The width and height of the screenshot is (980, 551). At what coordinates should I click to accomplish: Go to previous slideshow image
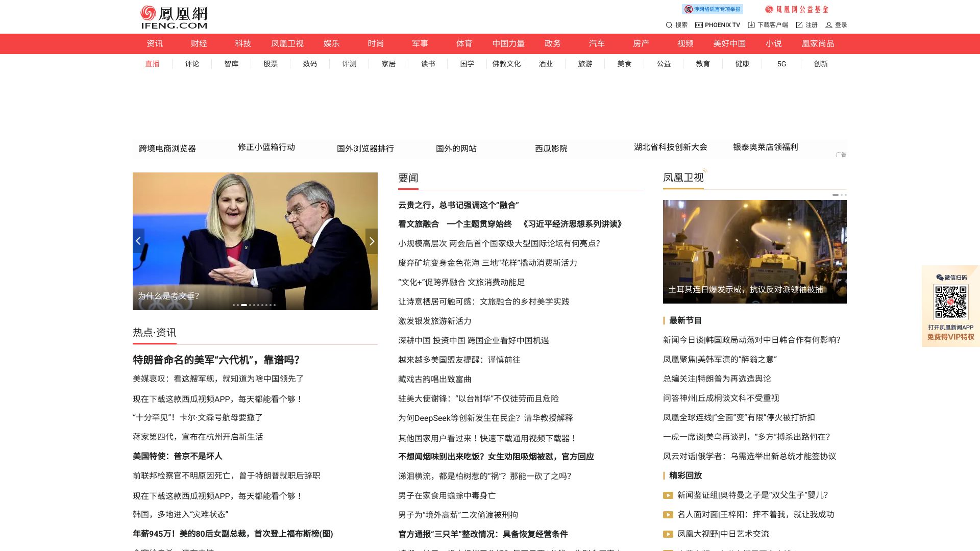[138, 241]
